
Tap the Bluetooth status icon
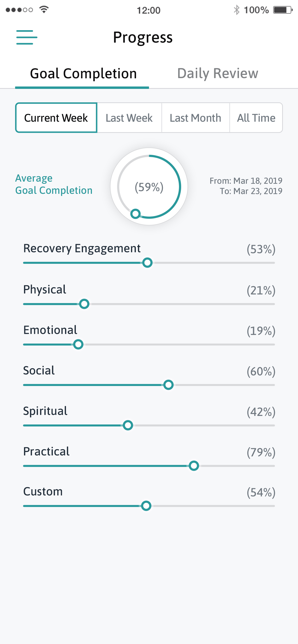pos(236,10)
